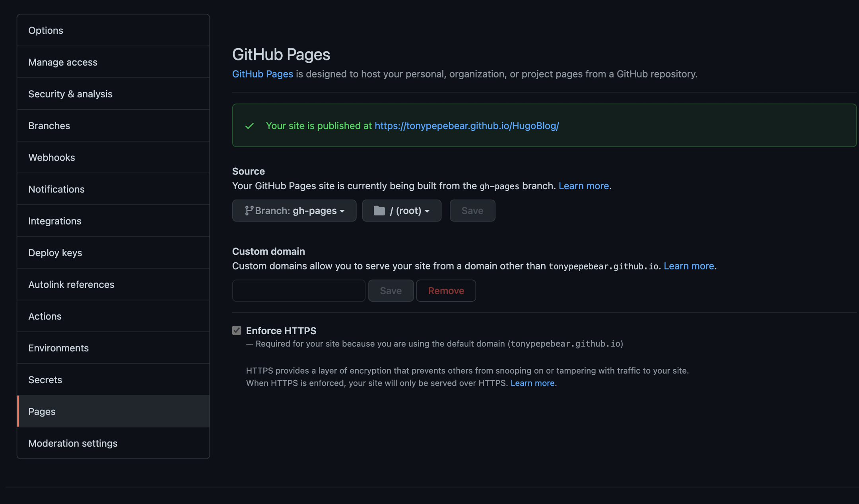
Task: Open Security & analysis section
Action: pyautogui.click(x=113, y=94)
